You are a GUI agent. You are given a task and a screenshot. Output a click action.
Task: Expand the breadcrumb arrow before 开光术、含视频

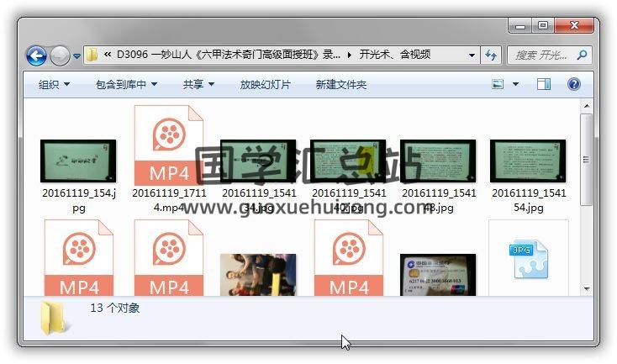point(350,55)
